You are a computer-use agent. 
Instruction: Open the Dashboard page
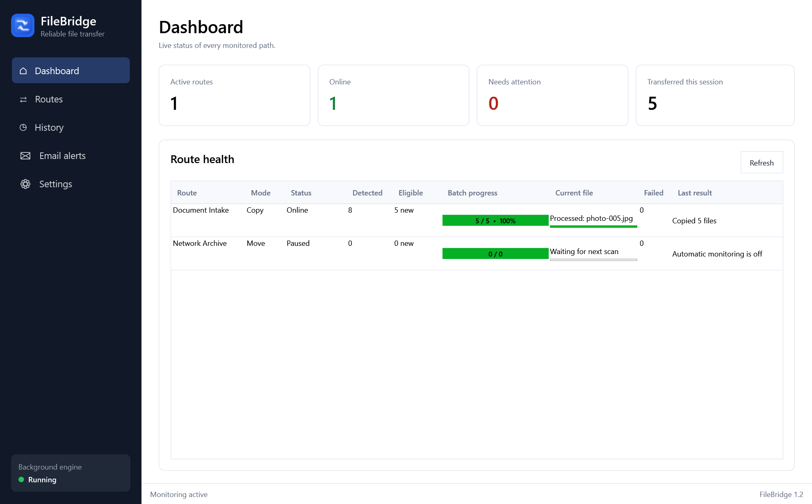coord(71,70)
